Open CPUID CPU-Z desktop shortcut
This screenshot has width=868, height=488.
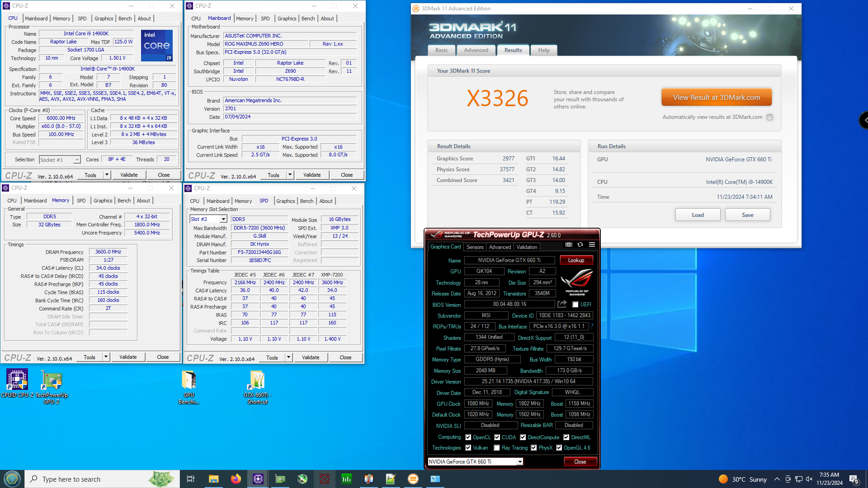17,383
